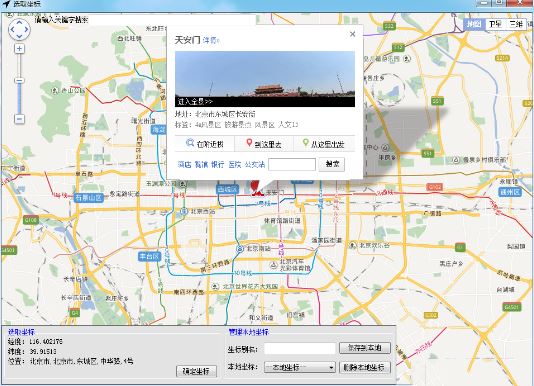534x386 pixels.
Task: Click the 搜索 button in popup
Action: pyautogui.click(x=332, y=164)
